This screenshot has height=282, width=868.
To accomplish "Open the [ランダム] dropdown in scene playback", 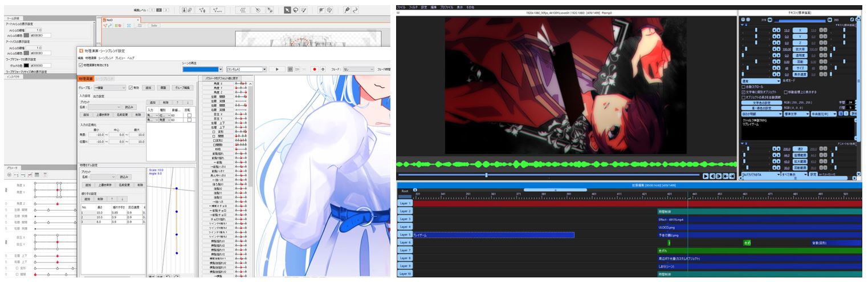I will [246, 69].
